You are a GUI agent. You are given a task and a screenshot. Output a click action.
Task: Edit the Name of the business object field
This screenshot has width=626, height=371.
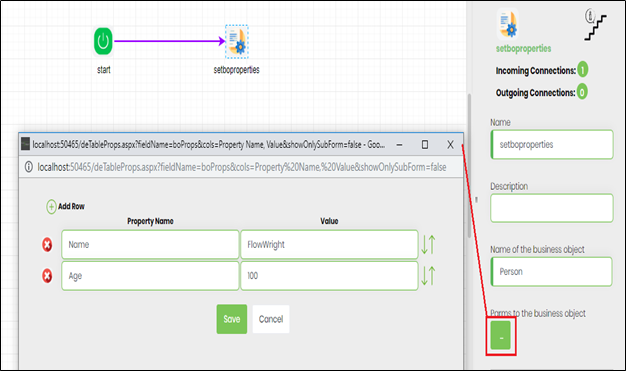[551, 272]
